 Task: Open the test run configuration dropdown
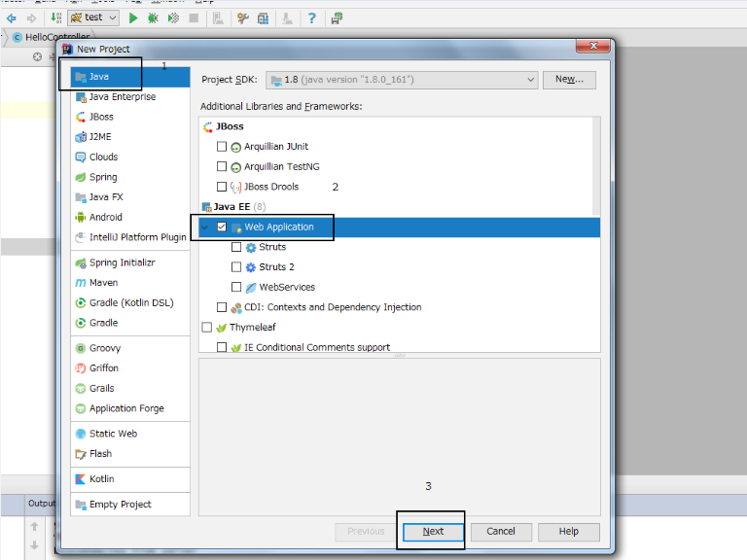(93, 18)
